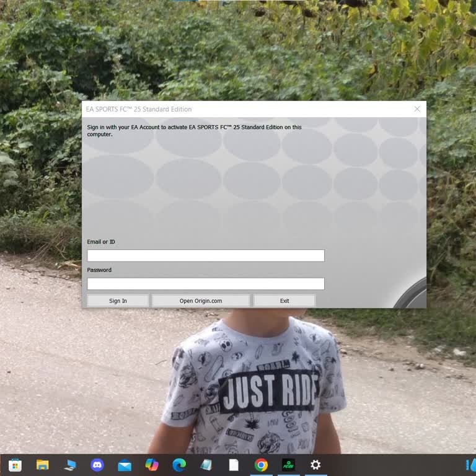Open the tilted notepad icon in the taskbar

tap(206, 465)
